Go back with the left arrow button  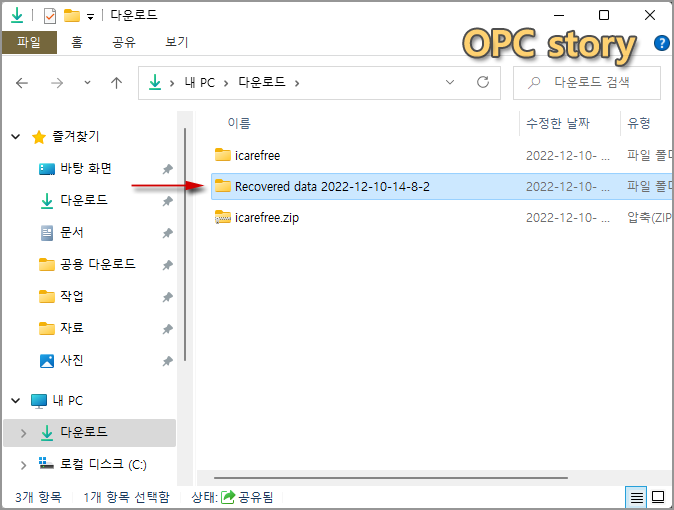point(22,83)
